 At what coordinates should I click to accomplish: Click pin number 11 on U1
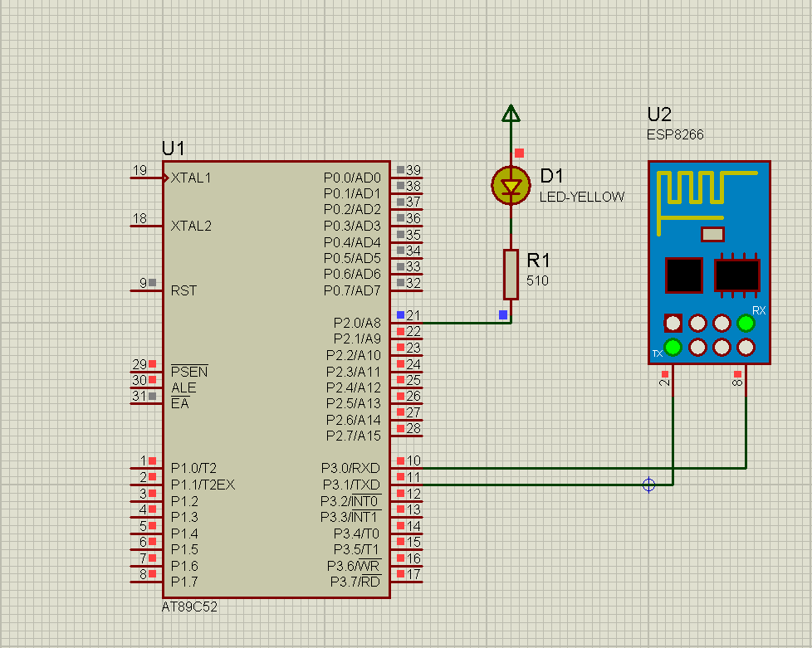click(413, 477)
